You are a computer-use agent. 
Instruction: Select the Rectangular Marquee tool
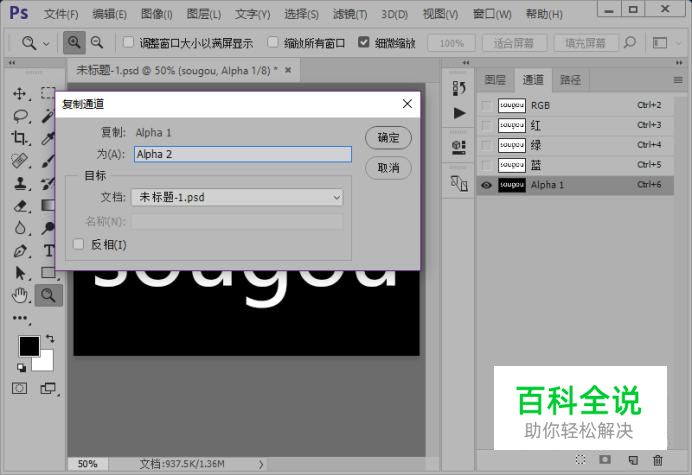coord(48,94)
